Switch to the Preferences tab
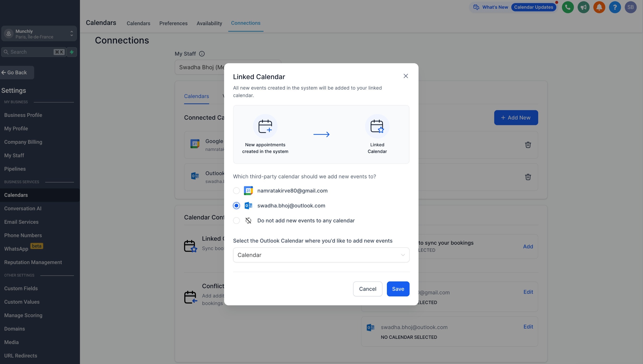Screen dimensions: 643x364 [x=173, y=23]
